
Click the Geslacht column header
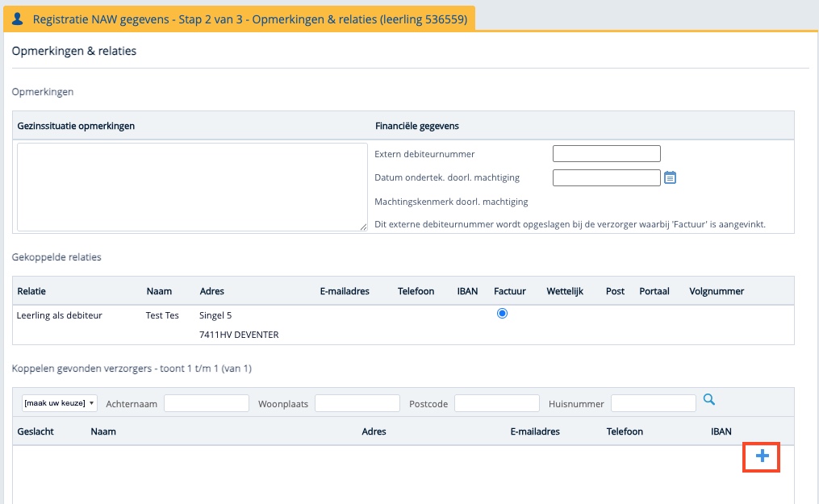(36, 431)
